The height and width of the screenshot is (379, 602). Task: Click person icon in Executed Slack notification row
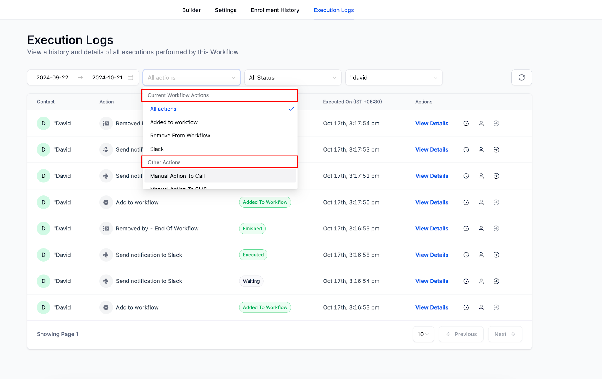tap(481, 255)
